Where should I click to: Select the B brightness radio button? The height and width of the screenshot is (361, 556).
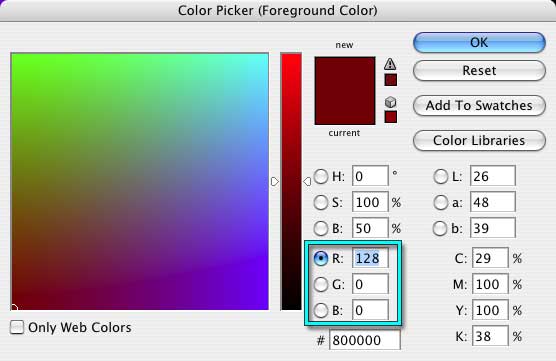point(321,228)
